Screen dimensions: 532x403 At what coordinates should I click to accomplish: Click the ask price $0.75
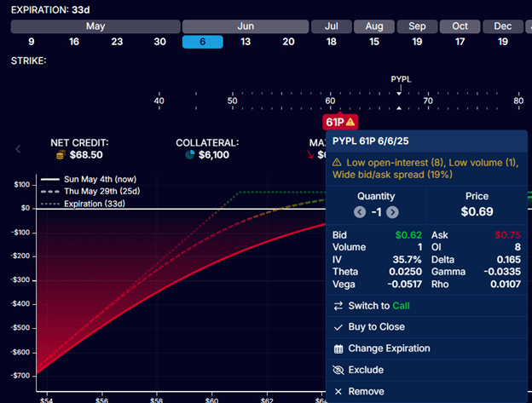pyautogui.click(x=507, y=235)
